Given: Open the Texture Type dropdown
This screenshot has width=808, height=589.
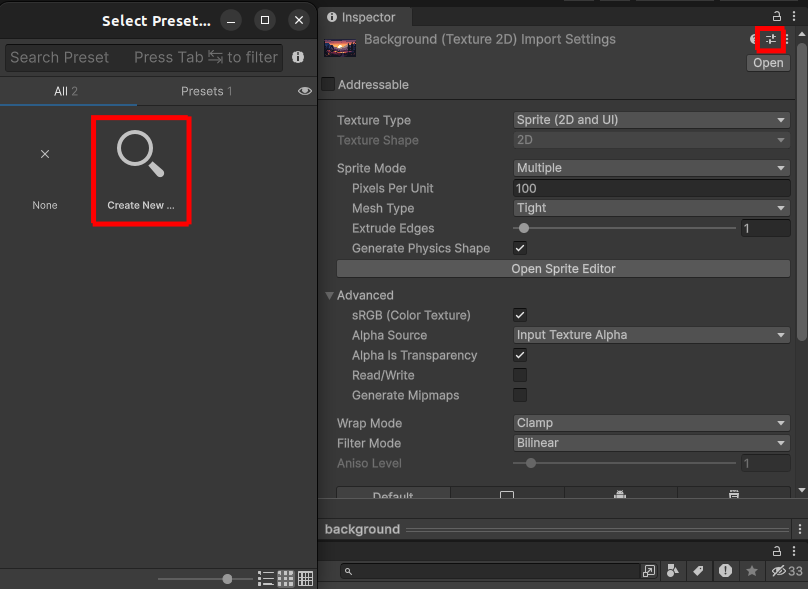Looking at the screenshot, I should click(651, 120).
